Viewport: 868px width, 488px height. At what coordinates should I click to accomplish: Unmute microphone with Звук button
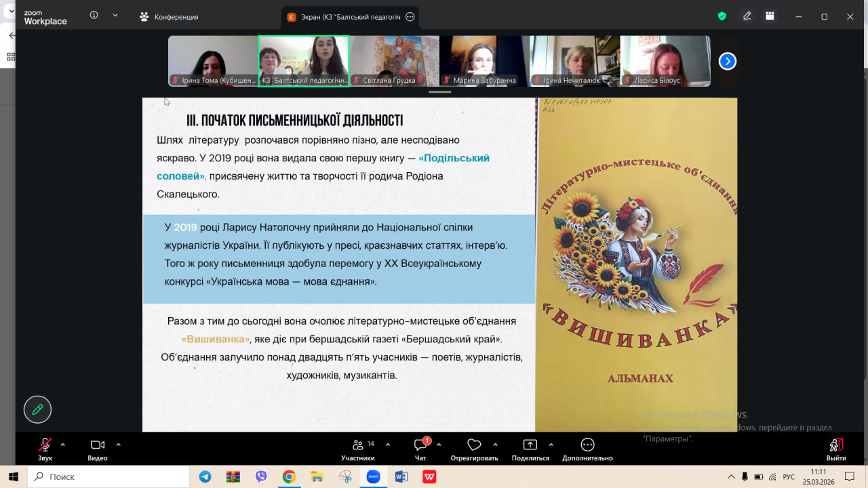[45, 448]
